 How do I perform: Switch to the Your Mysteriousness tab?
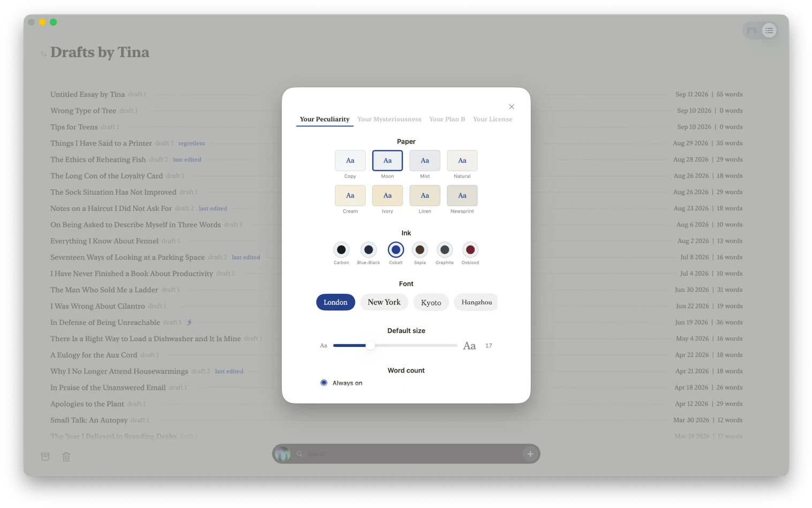[x=389, y=119]
